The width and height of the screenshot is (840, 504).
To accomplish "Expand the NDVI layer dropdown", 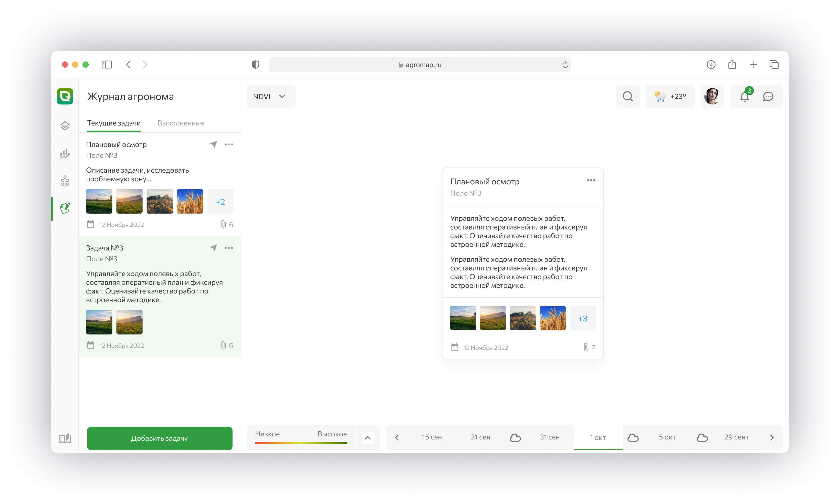I will tap(271, 97).
